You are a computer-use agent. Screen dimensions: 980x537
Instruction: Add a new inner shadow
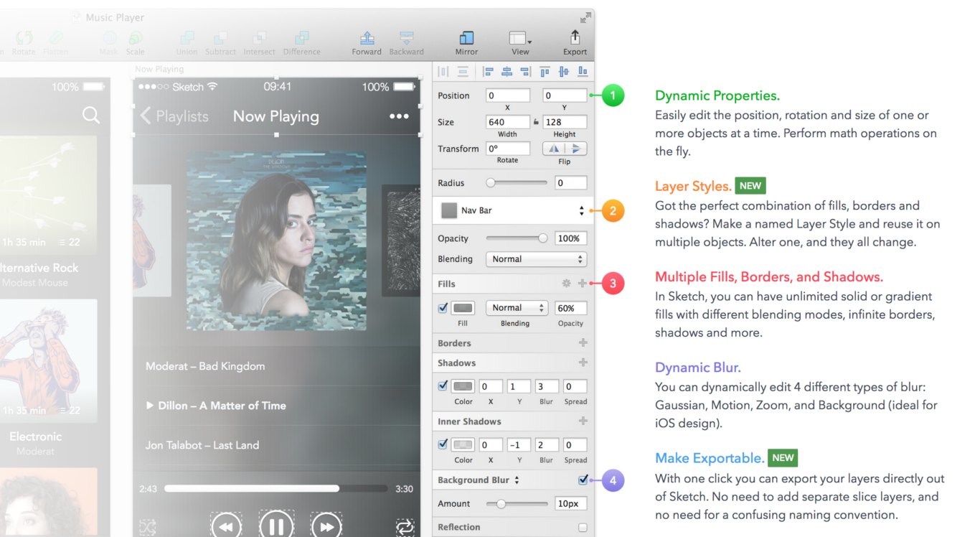(x=583, y=421)
